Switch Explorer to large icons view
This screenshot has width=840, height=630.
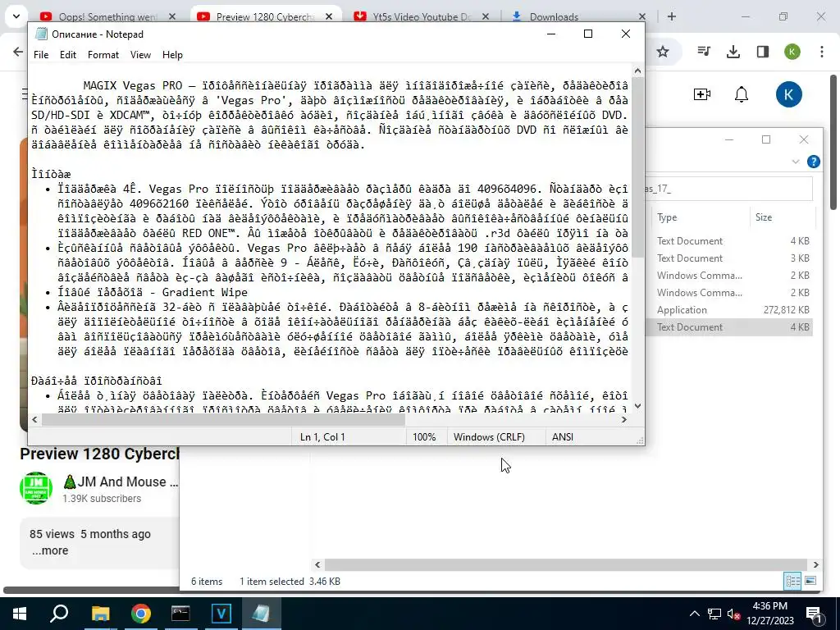[810, 581]
